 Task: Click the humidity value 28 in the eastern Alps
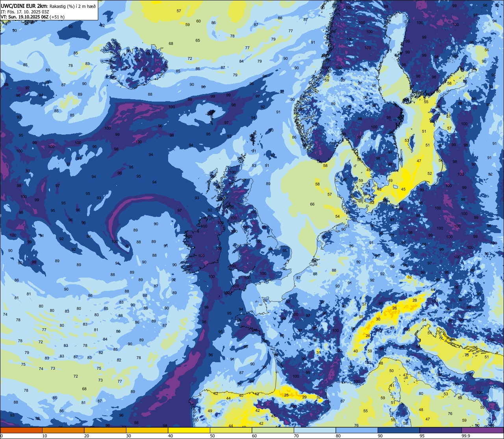coord(414,300)
